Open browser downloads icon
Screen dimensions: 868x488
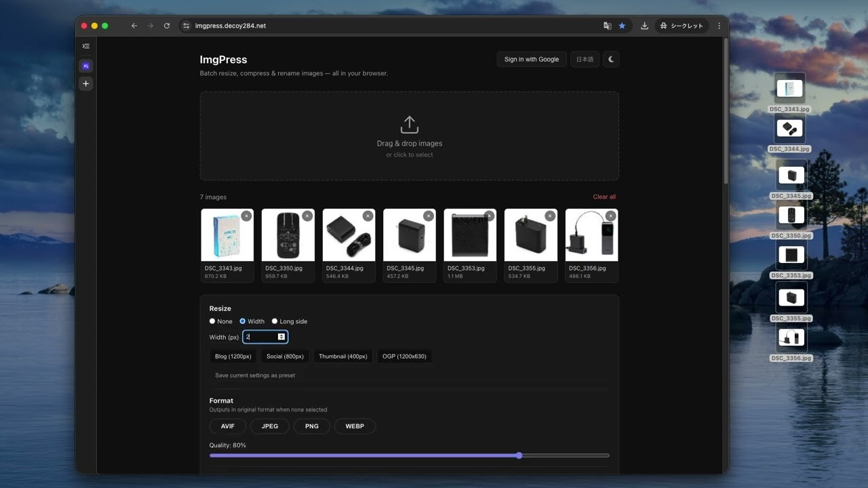pyautogui.click(x=644, y=26)
